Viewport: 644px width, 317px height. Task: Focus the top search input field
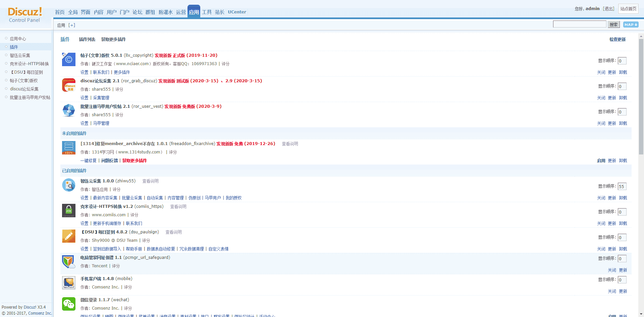(x=580, y=24)
